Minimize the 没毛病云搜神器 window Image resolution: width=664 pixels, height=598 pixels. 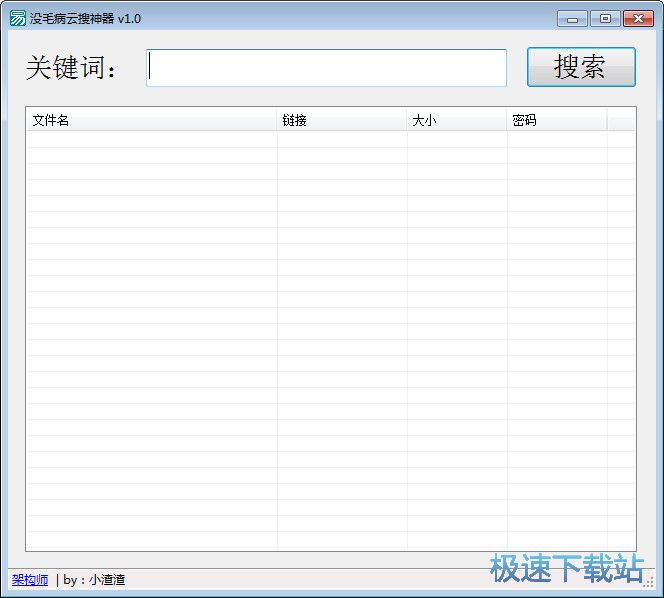pos(572,18)
